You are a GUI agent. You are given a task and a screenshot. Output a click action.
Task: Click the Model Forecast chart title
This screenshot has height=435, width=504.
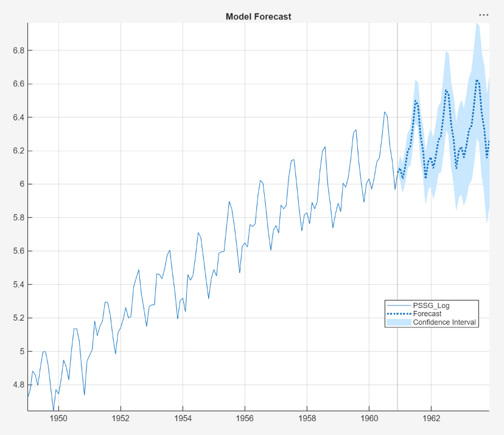tap(258, 16)
